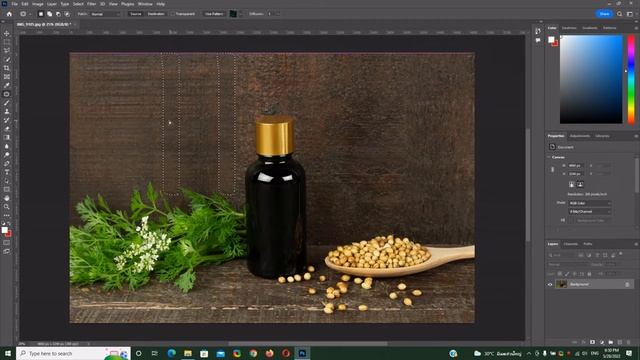Viewport: 640px width, 360px height.
Task: Select the Path Selection tool
Action: tap(7, 181)
